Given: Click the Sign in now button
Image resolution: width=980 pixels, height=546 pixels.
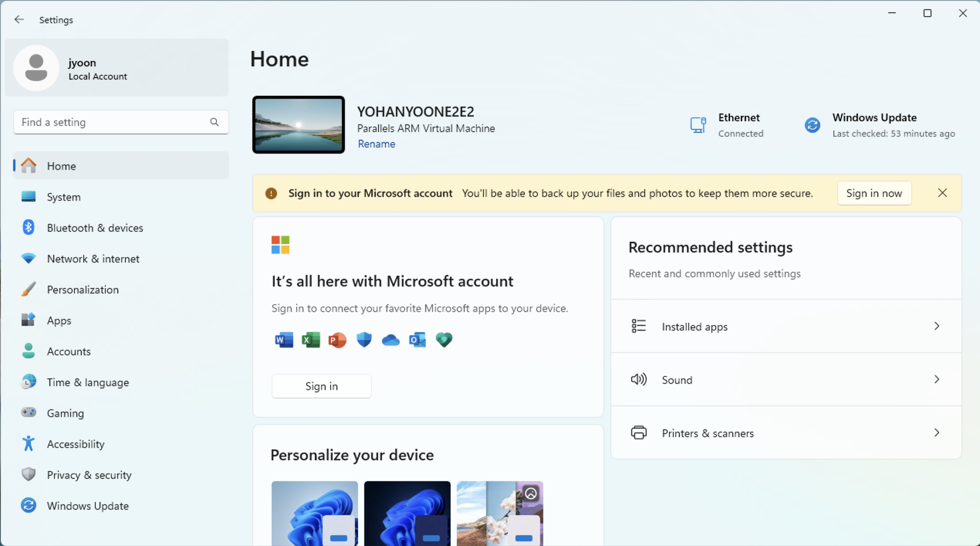Looking at the screenshot, I should [x=874, y=193].
